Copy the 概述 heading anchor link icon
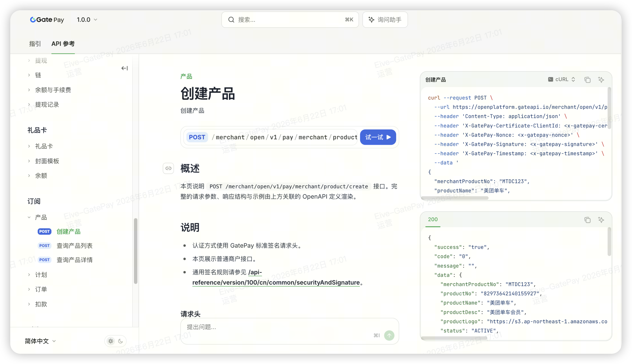This screenshot has width=632, height=364. (168, 168)
